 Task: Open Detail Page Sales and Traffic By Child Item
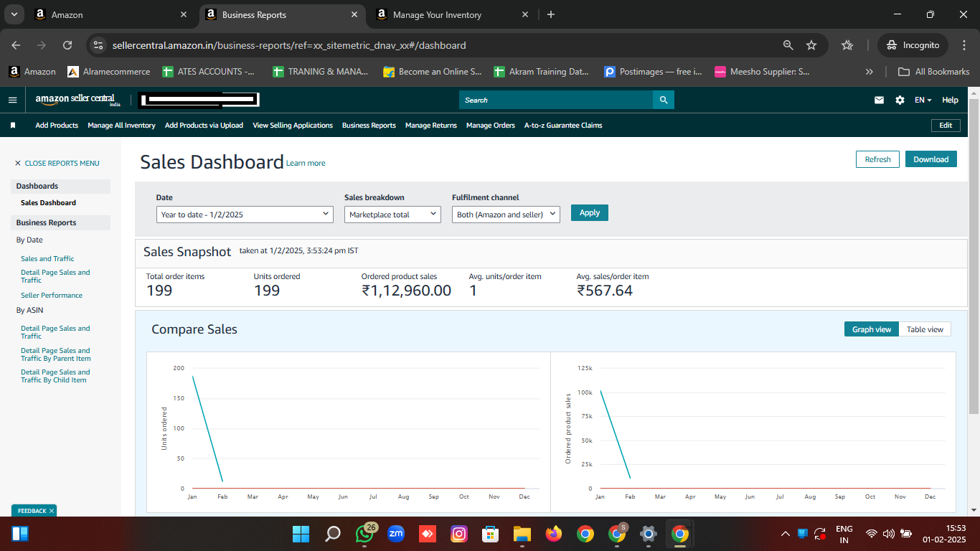pos(56,376)
